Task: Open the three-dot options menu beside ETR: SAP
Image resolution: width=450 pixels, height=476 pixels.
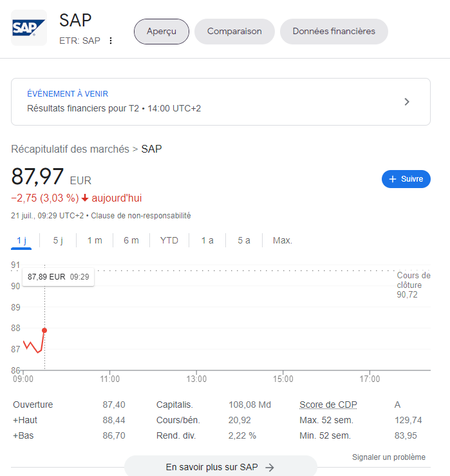Action: pyautogui.click(x=111, y=41)
